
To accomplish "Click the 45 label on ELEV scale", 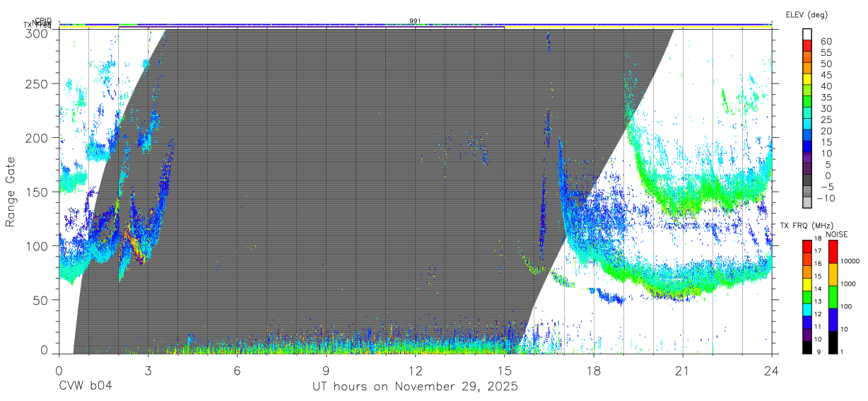I will pos(826,75).
